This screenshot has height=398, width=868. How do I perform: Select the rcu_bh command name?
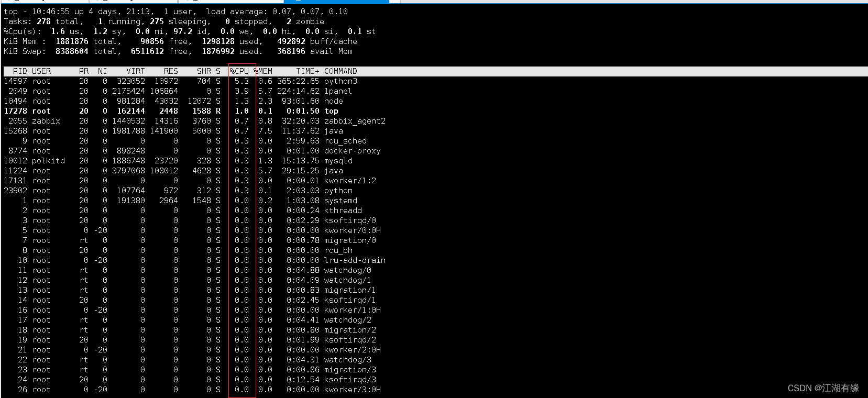click(x=338, y=250)
